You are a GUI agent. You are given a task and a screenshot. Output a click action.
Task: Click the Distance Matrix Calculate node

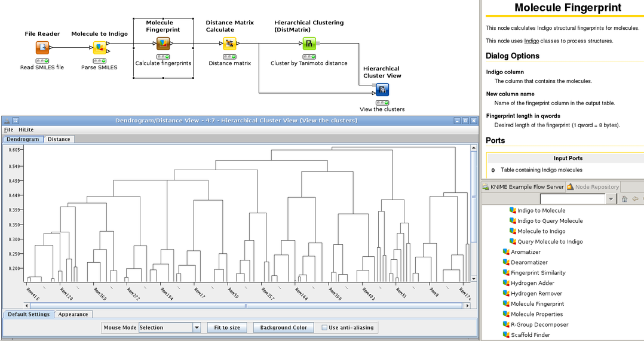tap(229, 43)
